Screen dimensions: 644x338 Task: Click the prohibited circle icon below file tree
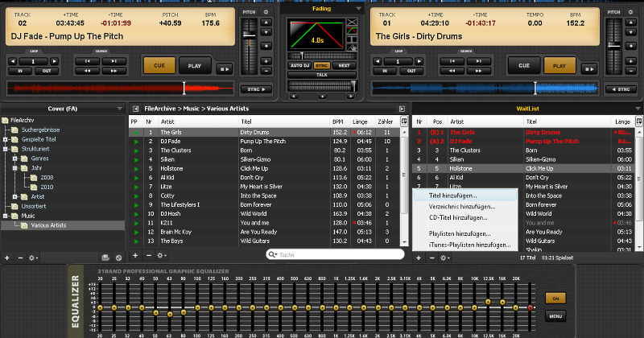[x=118, y=258]
